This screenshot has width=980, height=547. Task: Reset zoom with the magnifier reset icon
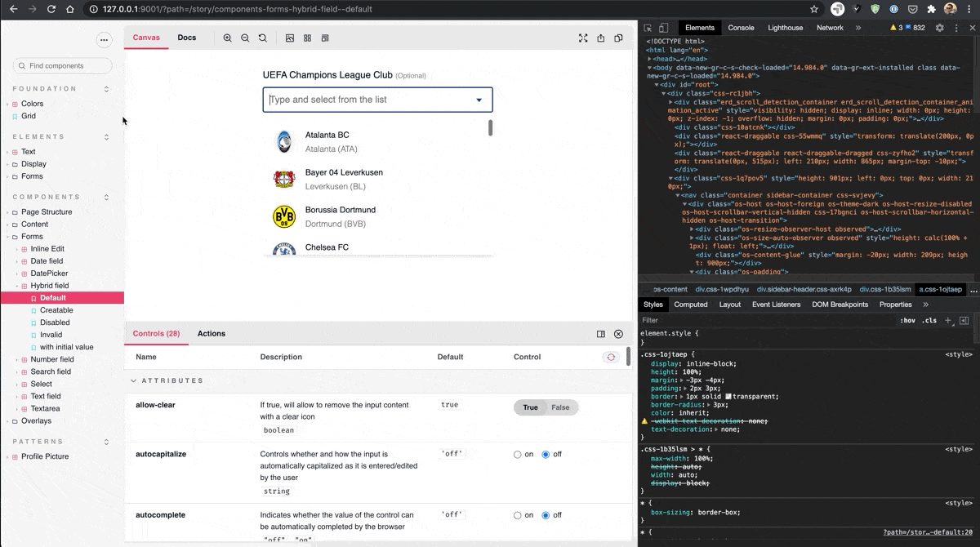point(262,38)
